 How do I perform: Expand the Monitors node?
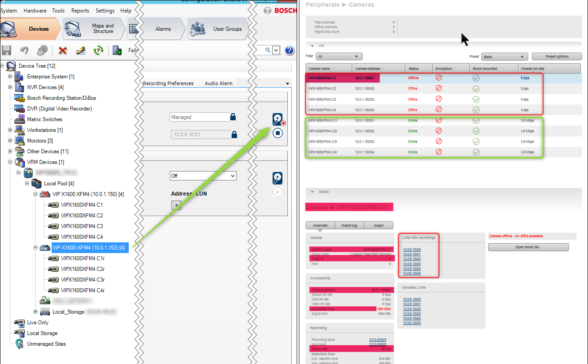10,141
